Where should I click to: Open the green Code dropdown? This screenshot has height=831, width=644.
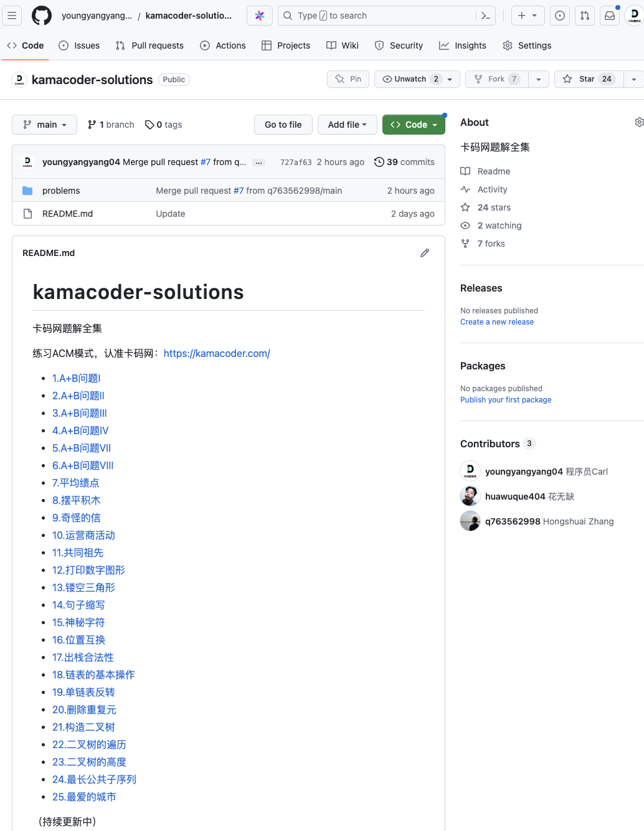click(414, 125)
